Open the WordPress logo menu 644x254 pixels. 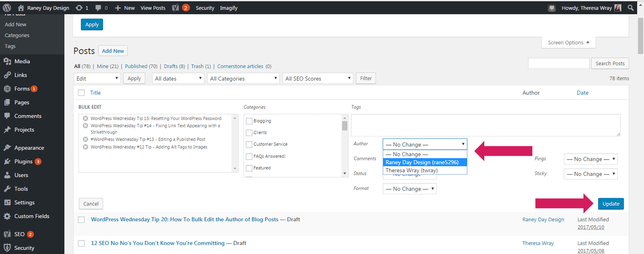point(7,8)
